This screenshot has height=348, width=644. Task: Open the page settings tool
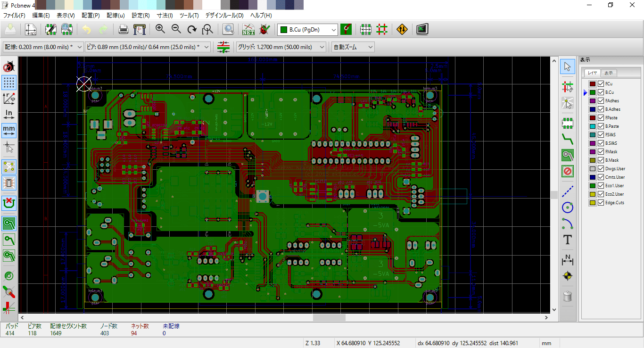click(31, 29)
